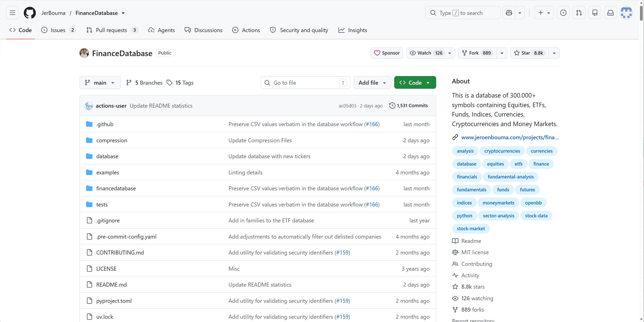Open the jeroenbouma.com project website link

[510, 137]
